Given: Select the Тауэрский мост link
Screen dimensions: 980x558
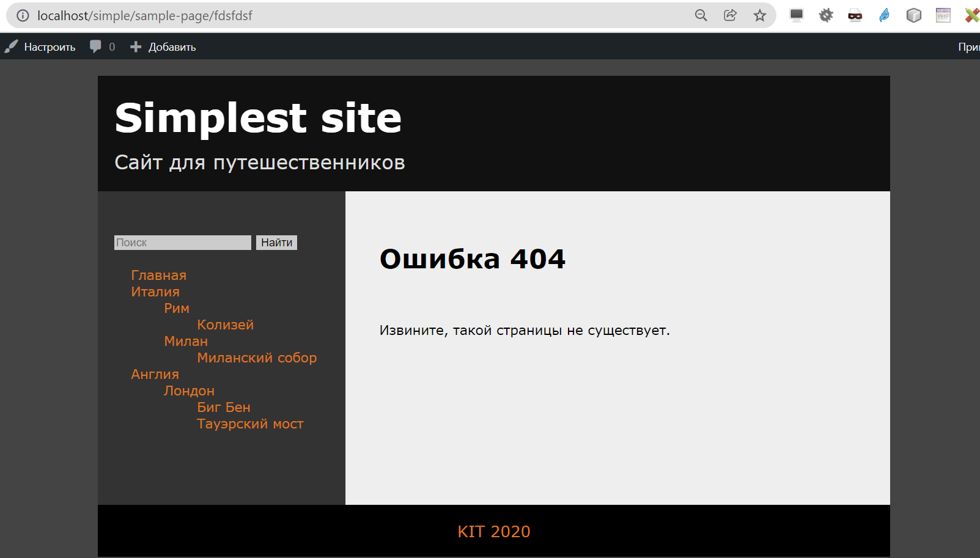Looking at the screenshot, I should [250, 424].
